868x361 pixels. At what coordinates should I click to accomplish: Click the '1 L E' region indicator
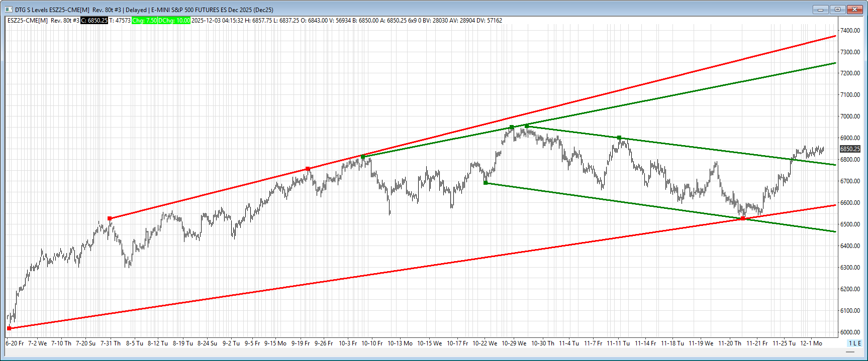coord(854,343)
